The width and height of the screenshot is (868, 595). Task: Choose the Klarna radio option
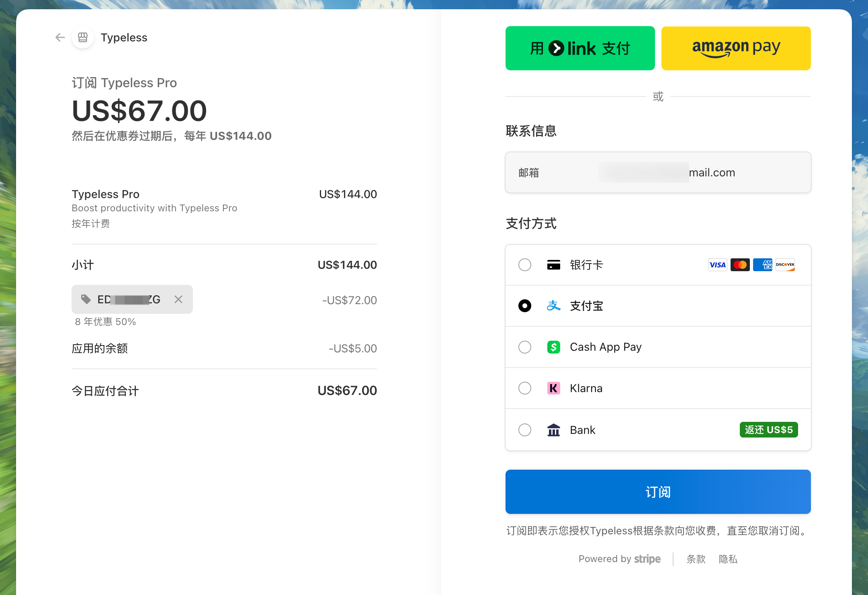524,388
